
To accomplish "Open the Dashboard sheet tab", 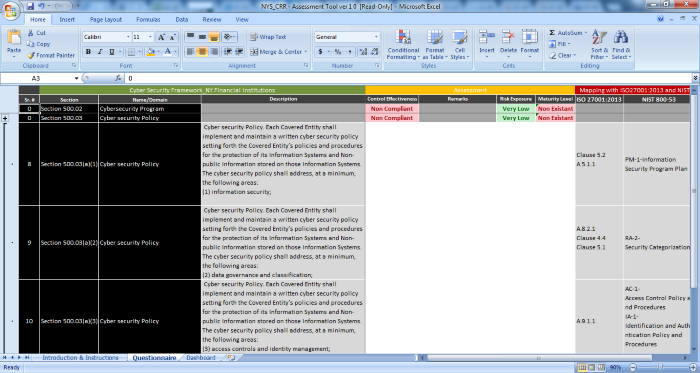I will [201, 358].
